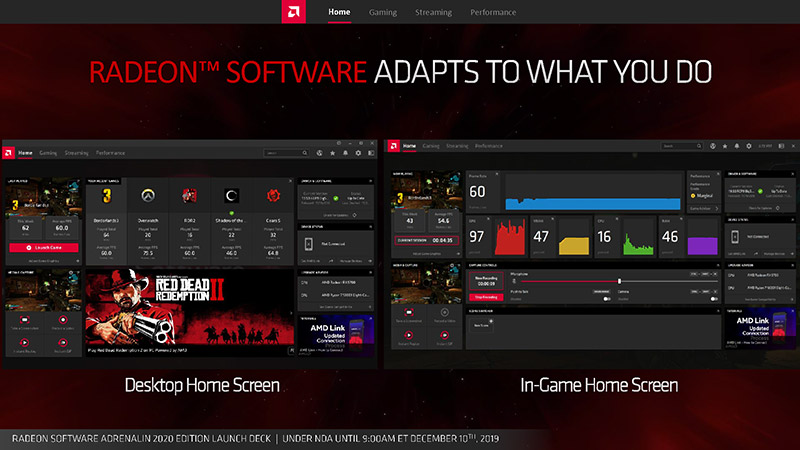Click the phone device icon in In-Game window
This screenshot has height=450, width=800.
(735, 237)
